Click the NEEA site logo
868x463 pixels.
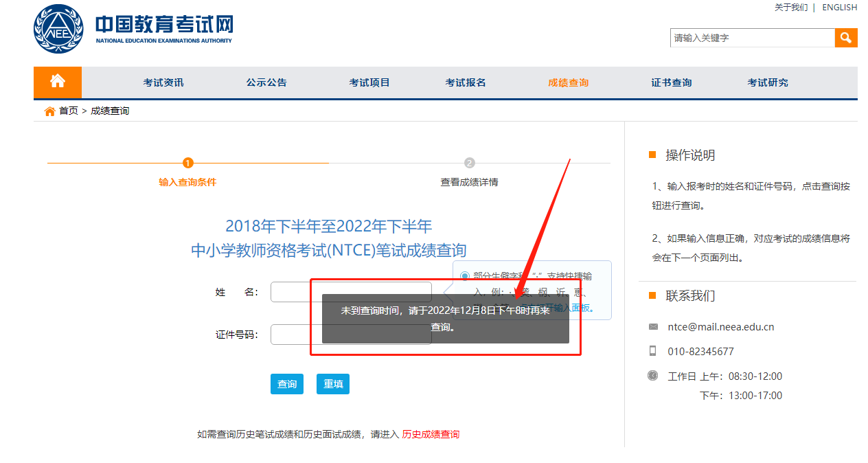[x=58, y=29]
